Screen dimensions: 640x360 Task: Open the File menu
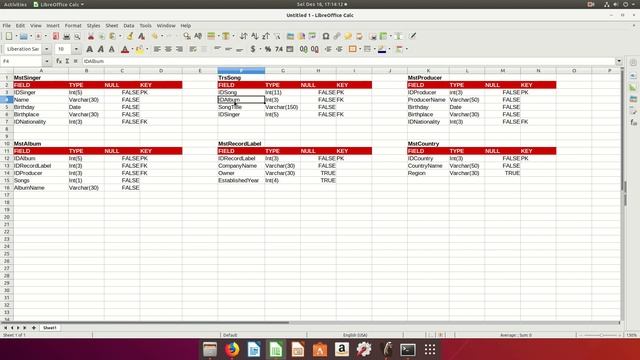pos(7,25)
